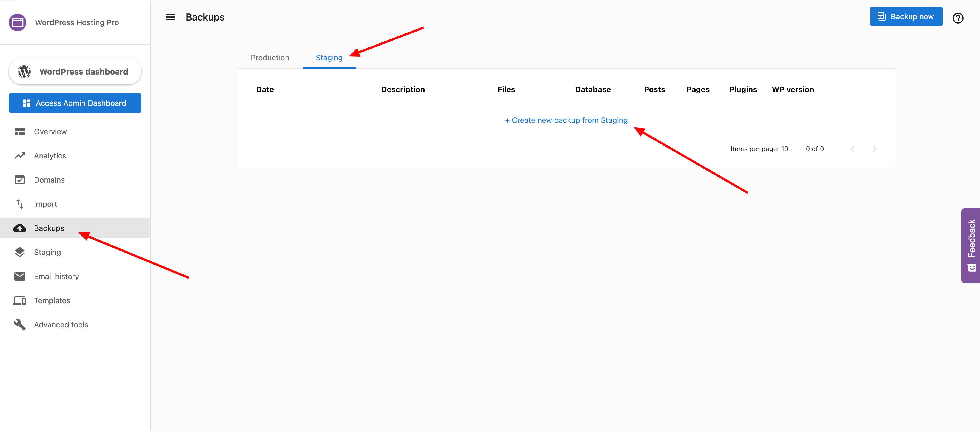Viewport: 980px width, 431px height.
Task: Click the Advanced tools wrench icon
Action: pyautogui.click(x=20, y=324)
